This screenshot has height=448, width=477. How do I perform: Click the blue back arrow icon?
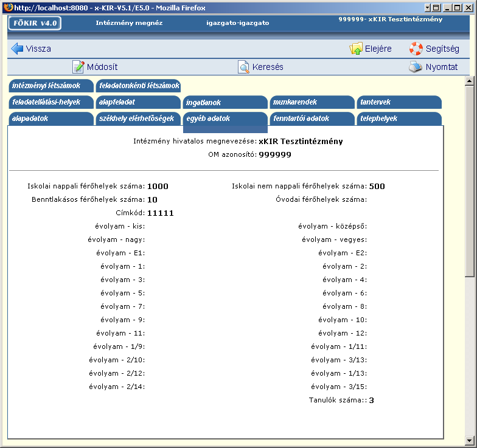tap(17, 49)
